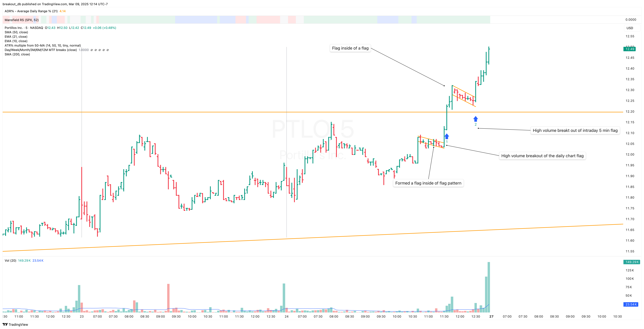This screenshot has height=329, width=644.
Task: Open the Vol (20) indicator legend entry
Action: point(10,260)
